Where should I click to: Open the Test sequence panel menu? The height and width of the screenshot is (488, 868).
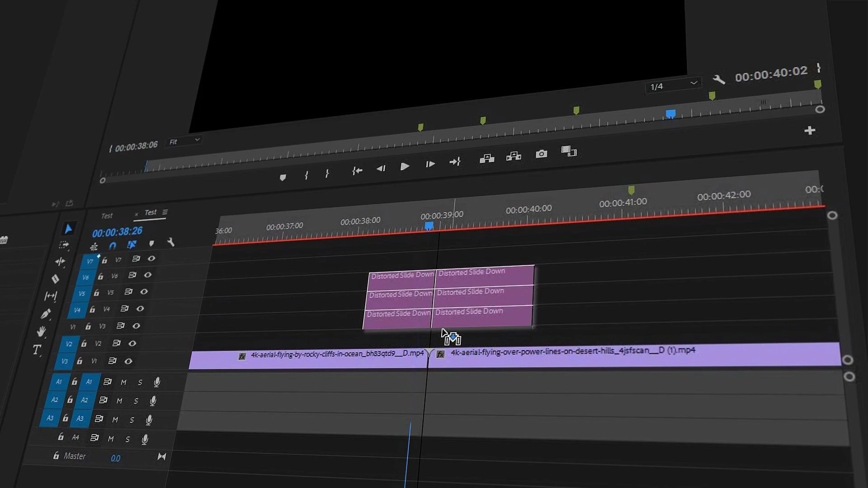point(165,212)
